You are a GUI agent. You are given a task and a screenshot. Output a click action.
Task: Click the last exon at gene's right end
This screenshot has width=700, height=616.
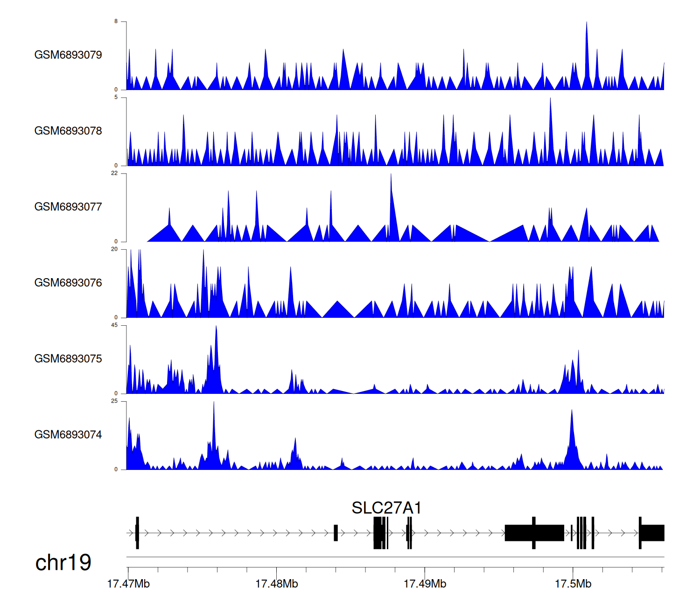point(652,533)
